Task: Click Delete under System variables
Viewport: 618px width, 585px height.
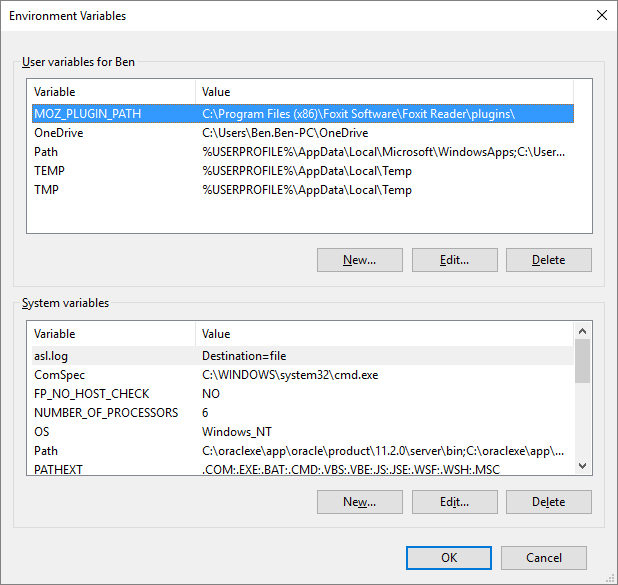Action: [x=548, y=502]
